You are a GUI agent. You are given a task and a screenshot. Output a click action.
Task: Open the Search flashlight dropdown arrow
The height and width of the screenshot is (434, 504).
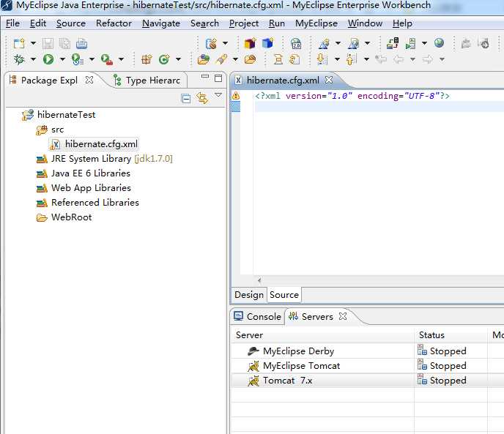coord(235,59)
